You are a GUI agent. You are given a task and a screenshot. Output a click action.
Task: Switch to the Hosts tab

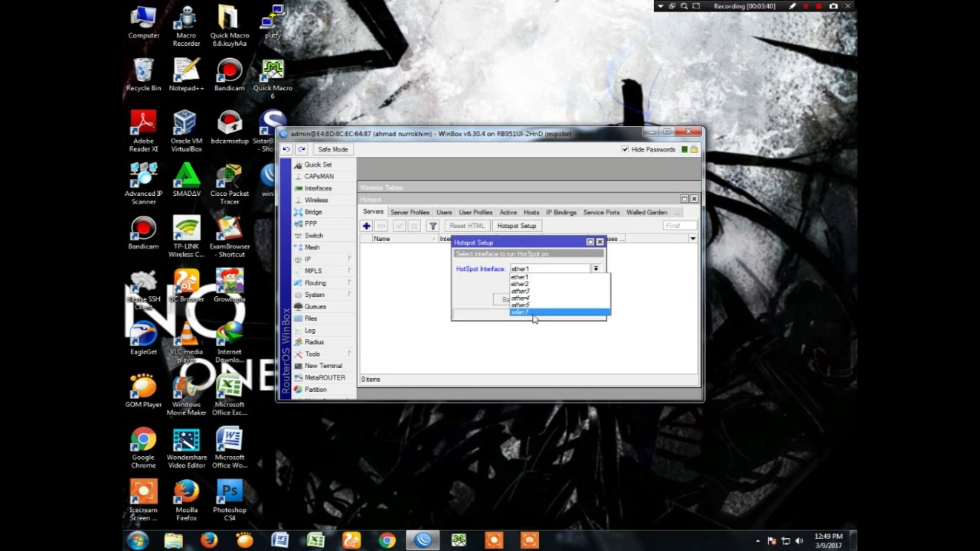(531, 212)
